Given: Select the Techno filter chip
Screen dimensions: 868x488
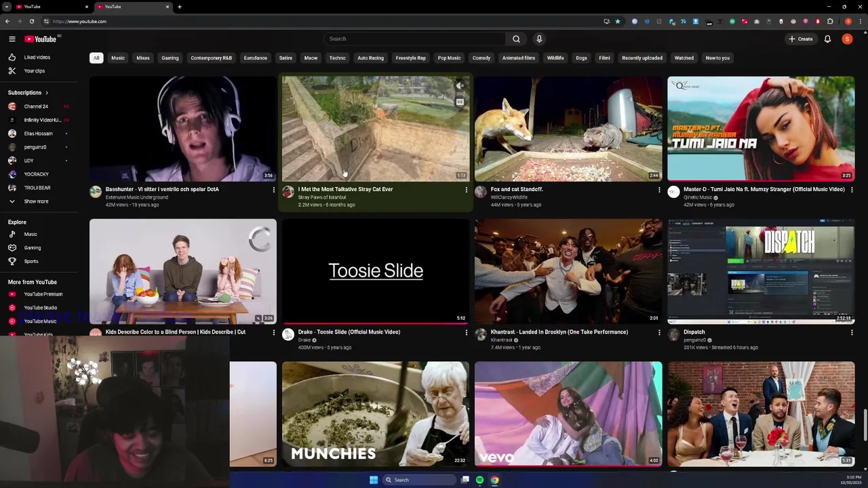Looking at the screenshot, I should 337,58.
